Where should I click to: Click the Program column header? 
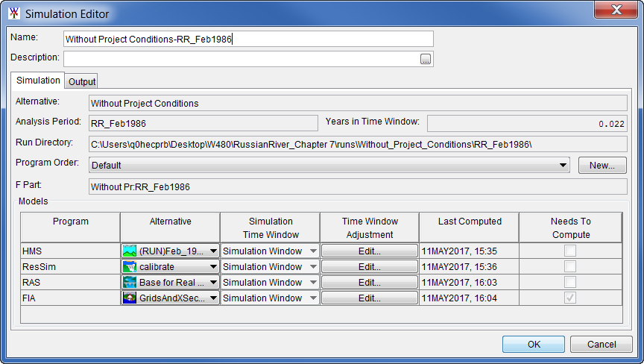[x=71, y=228]
